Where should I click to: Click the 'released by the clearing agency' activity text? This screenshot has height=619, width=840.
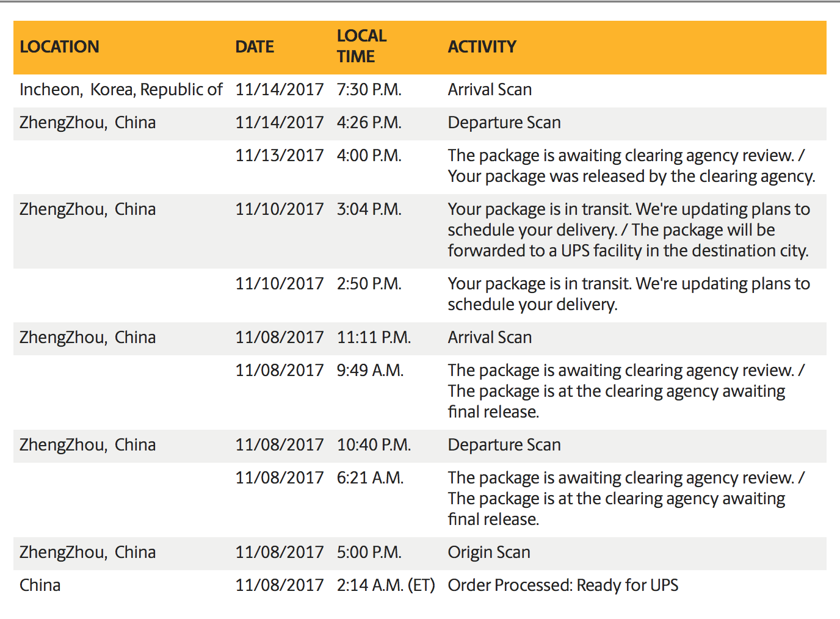(631, 176)
